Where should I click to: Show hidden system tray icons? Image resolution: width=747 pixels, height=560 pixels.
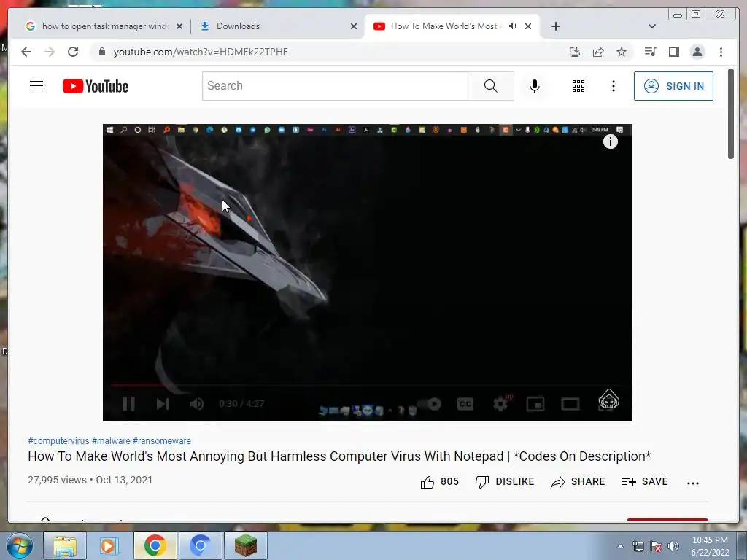coord(620,547)
